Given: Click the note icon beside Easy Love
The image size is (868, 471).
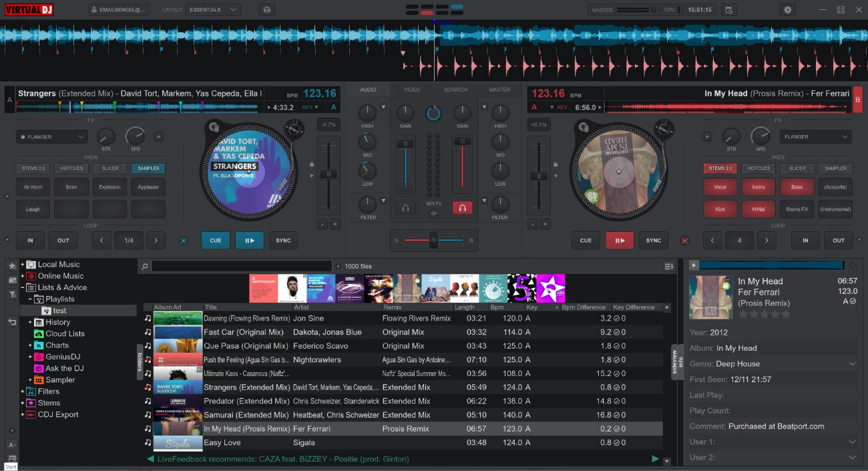Looking at the screenshot, I should [148, 443].
